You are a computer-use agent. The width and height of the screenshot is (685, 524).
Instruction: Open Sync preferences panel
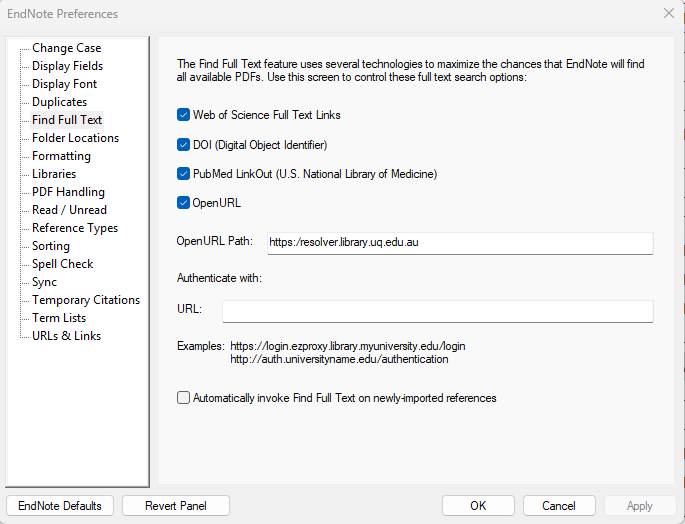(44, 282)
